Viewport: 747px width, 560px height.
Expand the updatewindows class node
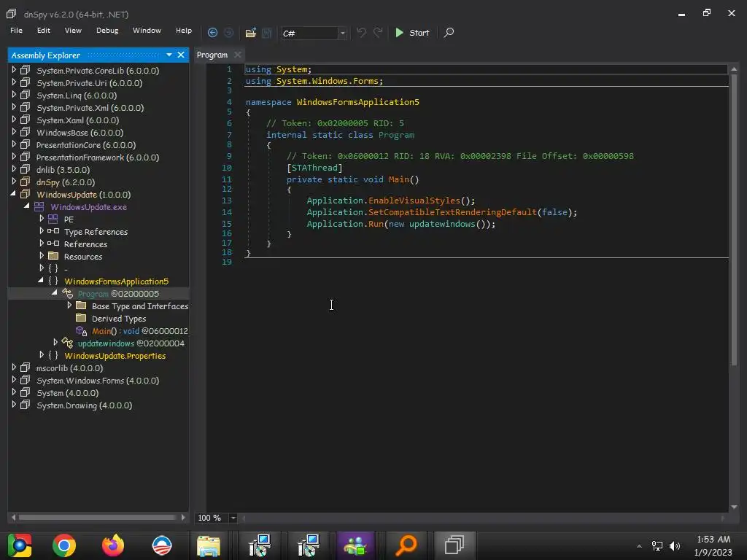tap(55, 343)
